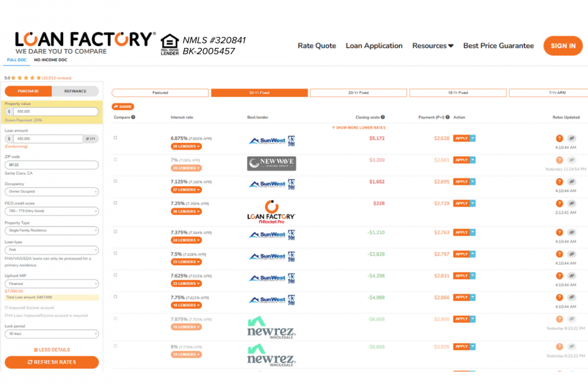The height and width of the screenshot is (392, 588).
Task: Switch to the 20-Yr Fixed tab
Action: pyautogui.click(x=359, y=93)
